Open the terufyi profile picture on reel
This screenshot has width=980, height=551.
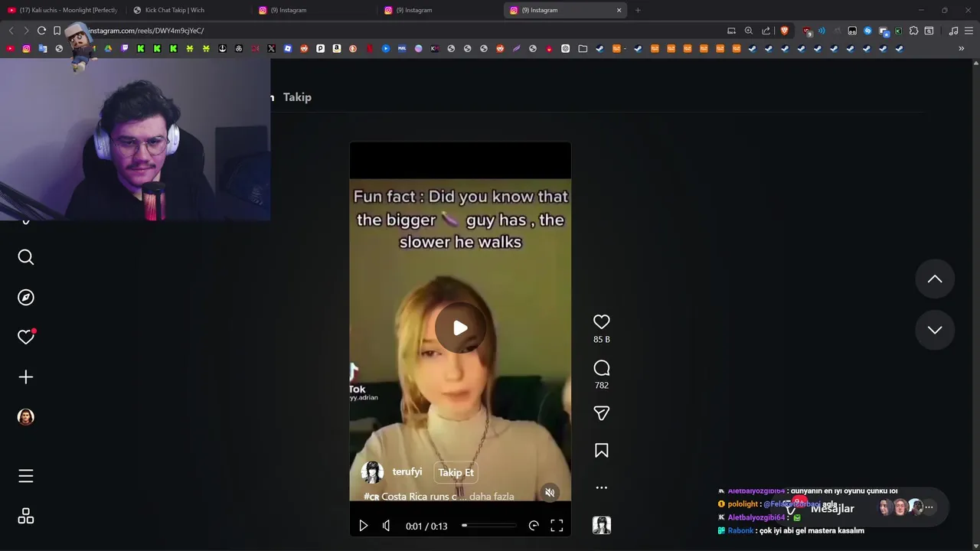(x=372, y=472)
